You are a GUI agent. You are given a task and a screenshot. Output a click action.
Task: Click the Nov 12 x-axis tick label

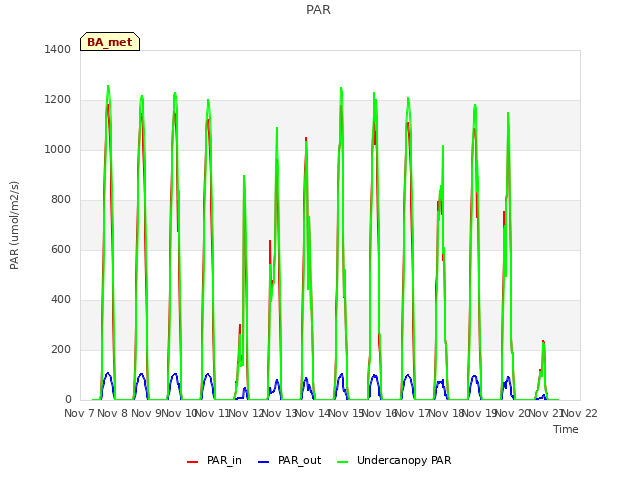coord(246,413)
